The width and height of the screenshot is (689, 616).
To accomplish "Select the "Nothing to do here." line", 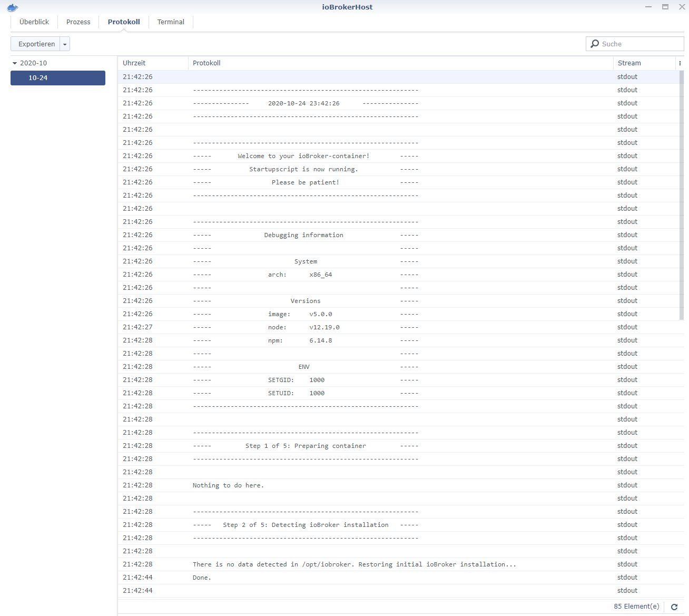I will coord(401,485).
